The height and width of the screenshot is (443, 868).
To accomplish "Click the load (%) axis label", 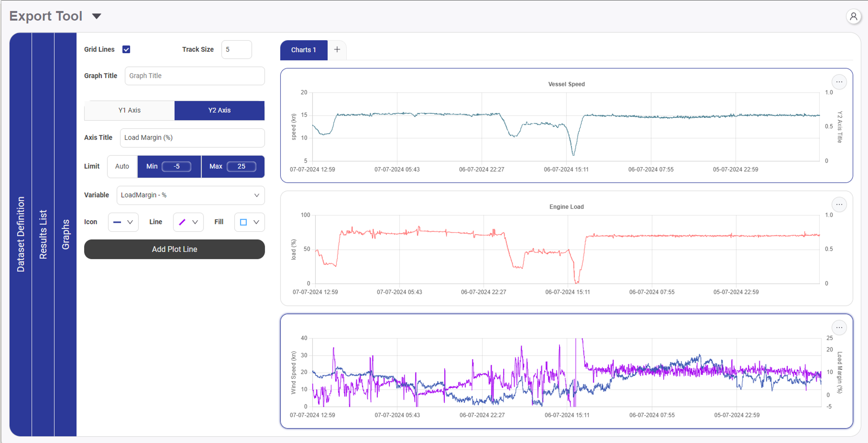I will pos(294,250).
